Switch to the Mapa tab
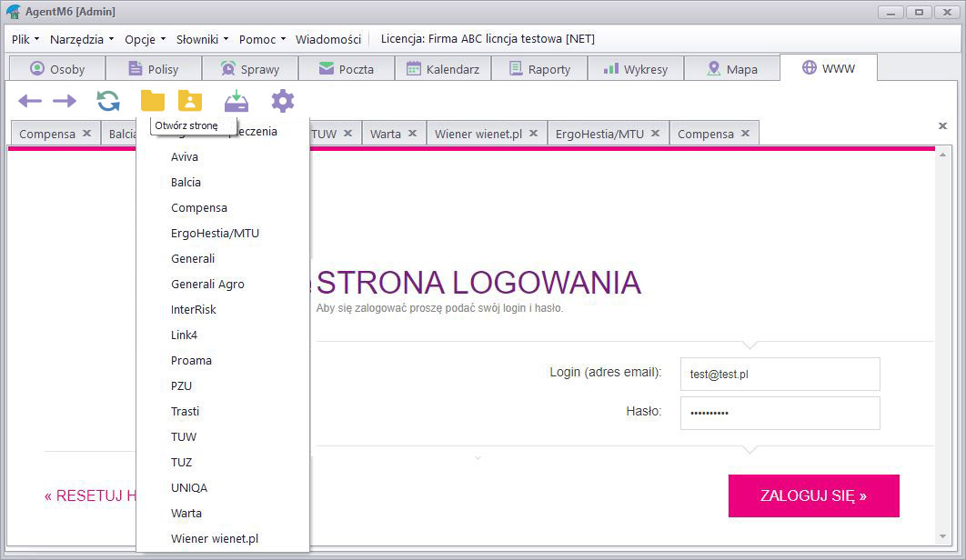 click(x=732, y=69)
